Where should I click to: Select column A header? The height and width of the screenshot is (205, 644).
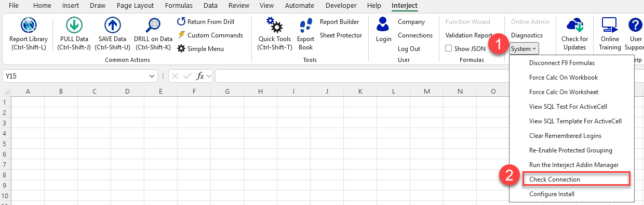point(28,92)
